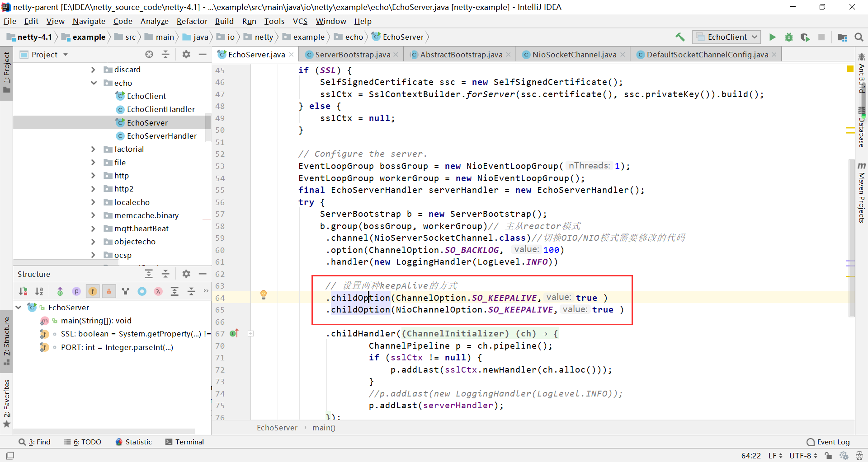Open Project Structure icon in toolbar
This screenshot has width=868, height=462.
(842, 37)
